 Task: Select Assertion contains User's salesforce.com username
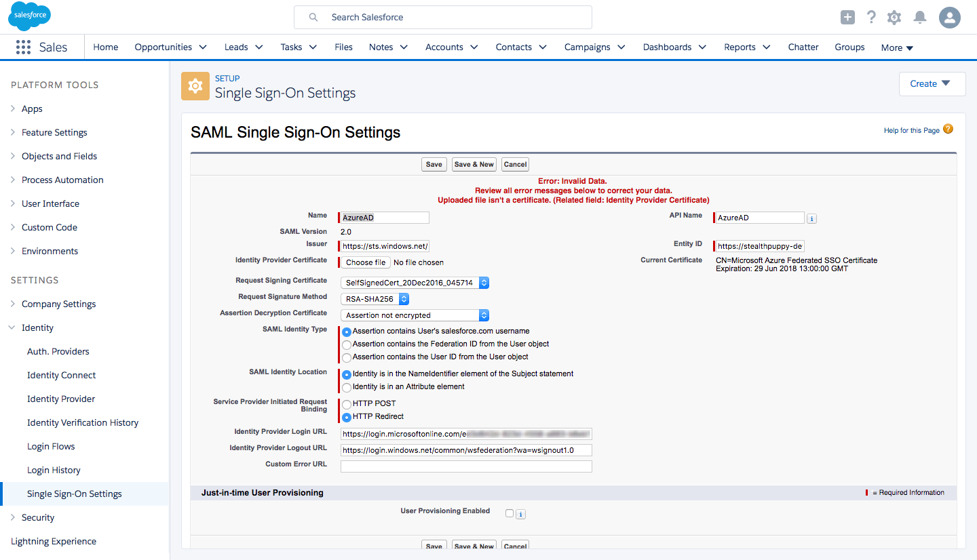coord(347,332)
